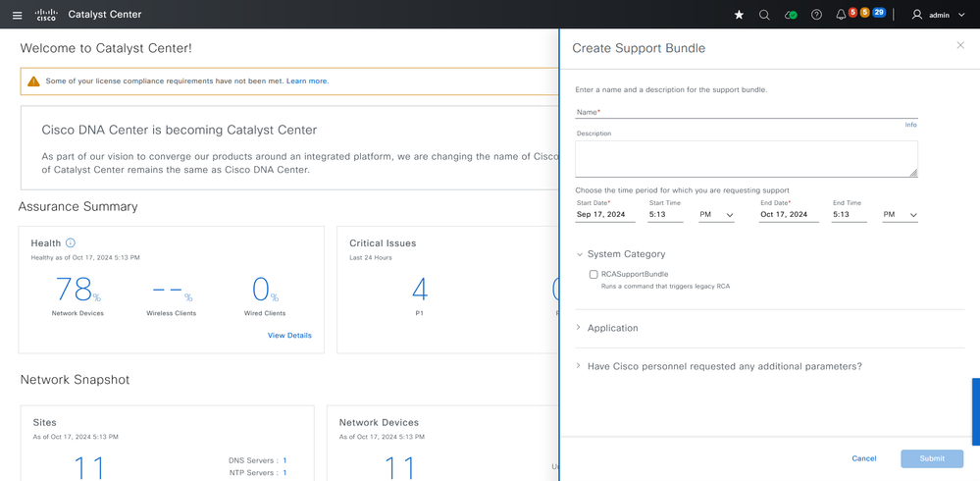Click the orange badge showing 5 notifications
This screenshot has height=481, width=980.
[865, 13]
